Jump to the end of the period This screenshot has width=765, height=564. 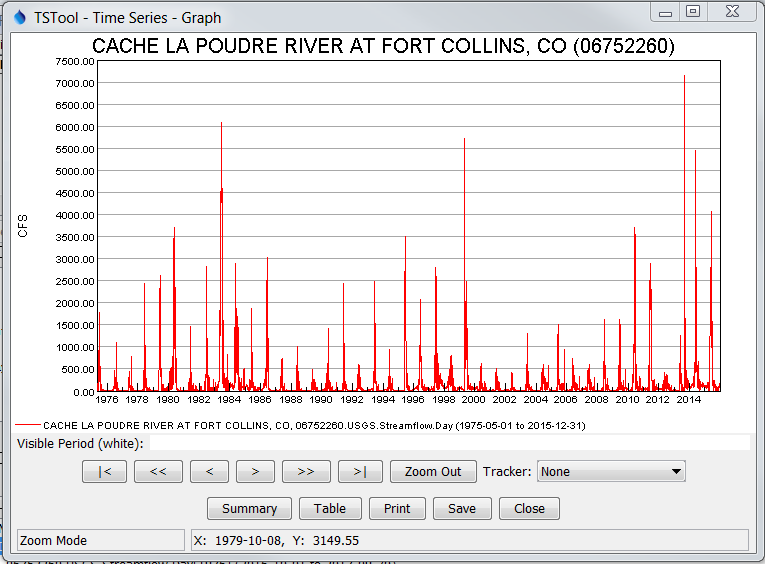coord(360,472)
